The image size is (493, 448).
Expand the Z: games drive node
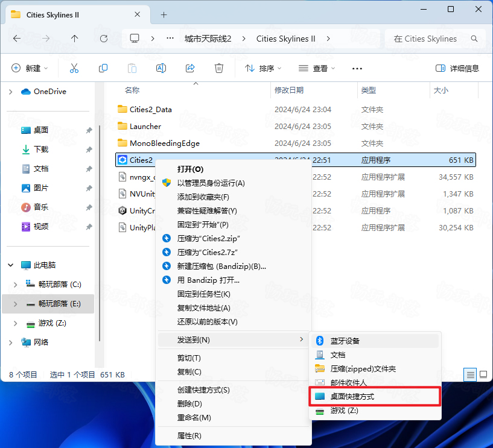[x=16, y=323]
